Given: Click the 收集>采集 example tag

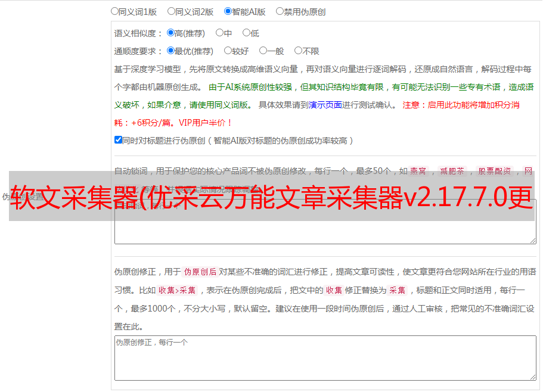Looking at the screenshot, I should point(177,290).
